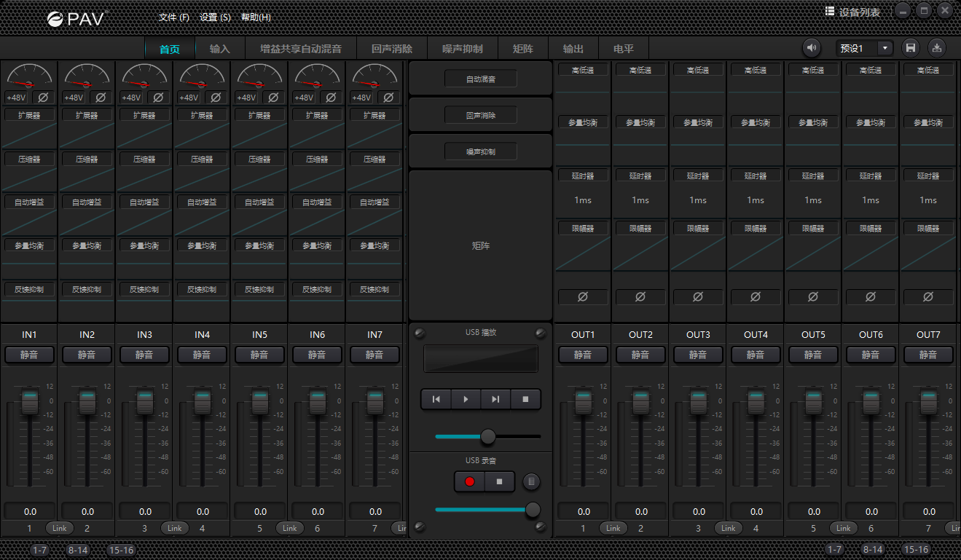
Task: Mute the IN3 channel (静音)
Action: pos(144,355)
